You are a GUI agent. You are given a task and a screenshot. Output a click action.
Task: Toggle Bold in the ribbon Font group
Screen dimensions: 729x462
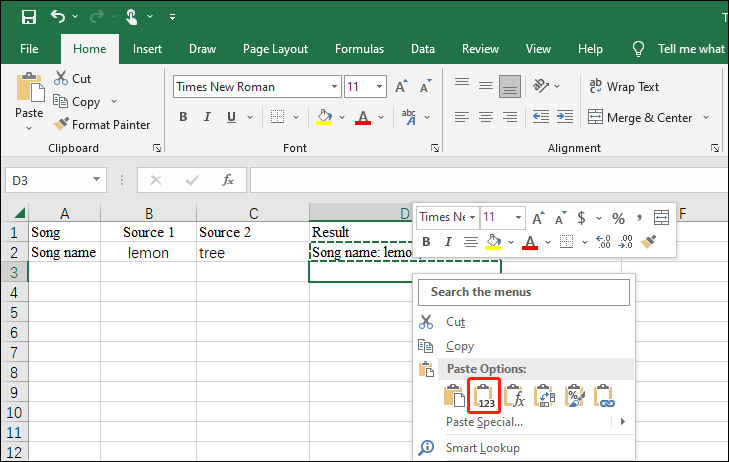183,117
